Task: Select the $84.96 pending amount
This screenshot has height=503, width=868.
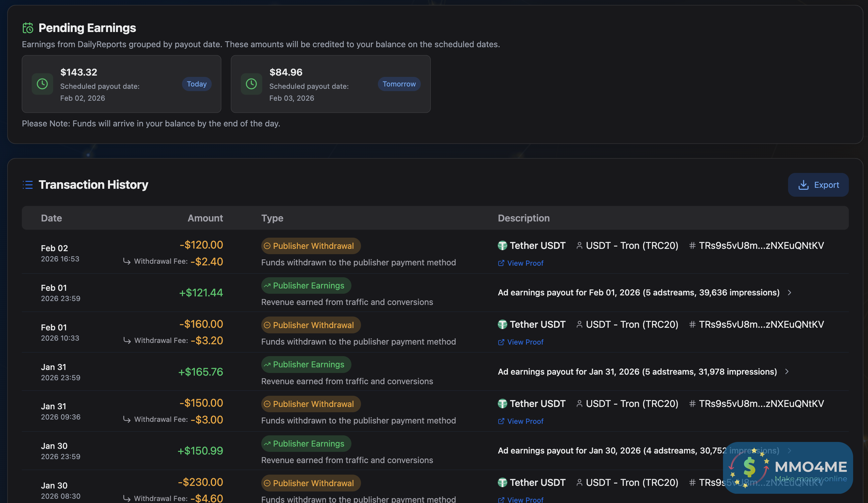Action: (286, 72)
